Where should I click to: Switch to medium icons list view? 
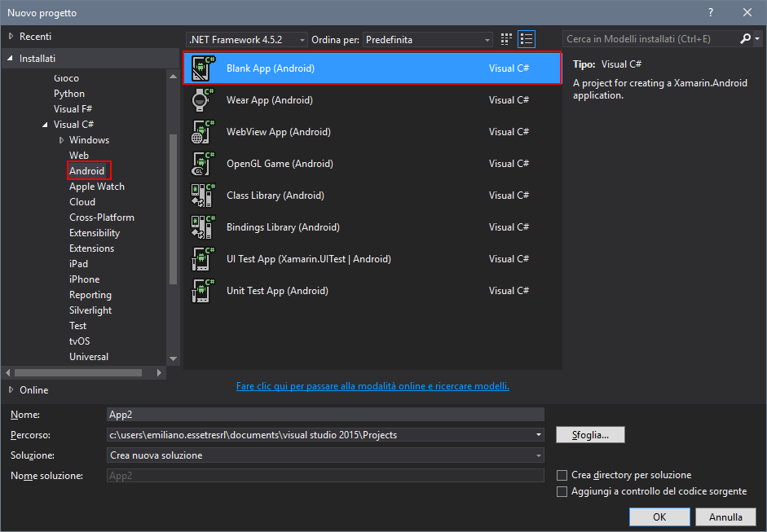(x=527, y=39)
